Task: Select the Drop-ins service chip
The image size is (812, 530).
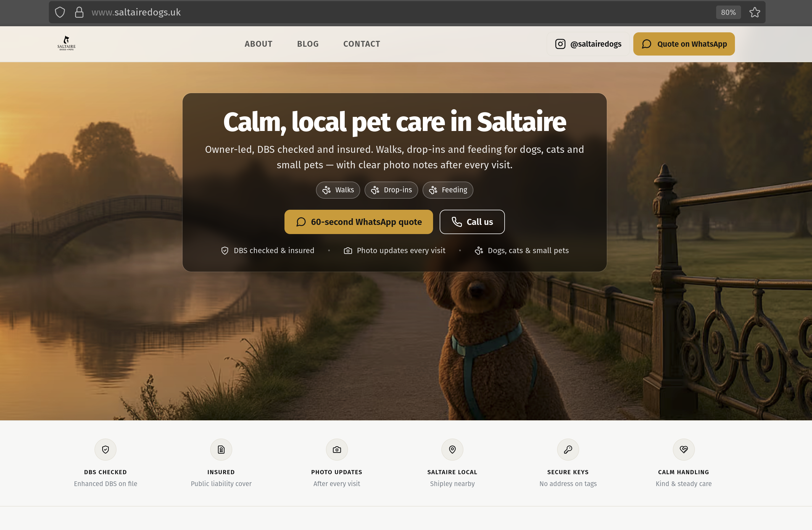Action: tap(391, 190)
